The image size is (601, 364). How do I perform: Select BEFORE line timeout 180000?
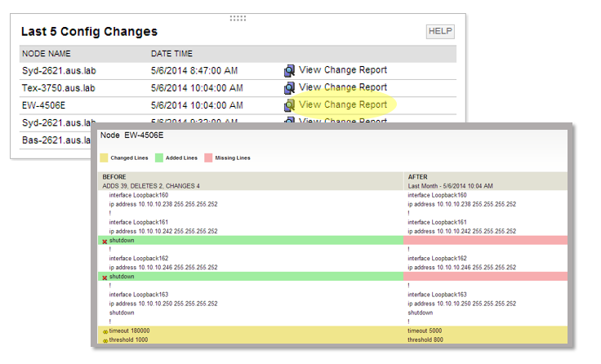pyautogui.click(x=129, y=331)
